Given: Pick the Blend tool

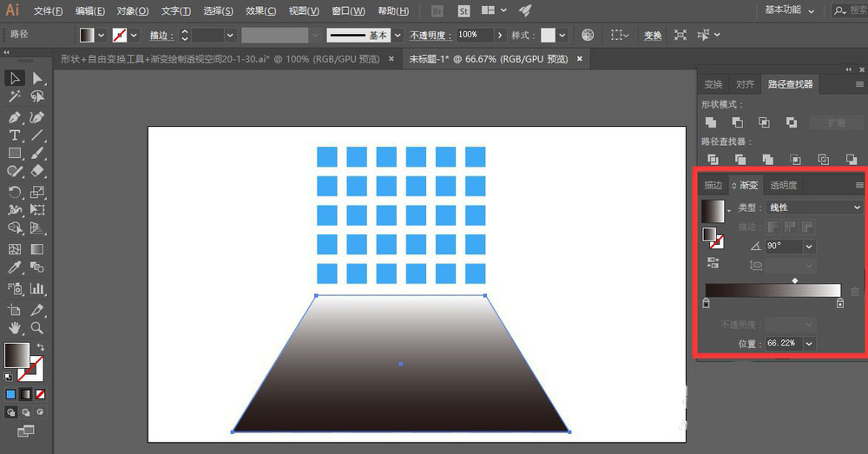Looking at the screenshot, I should [x=37, y=267].
